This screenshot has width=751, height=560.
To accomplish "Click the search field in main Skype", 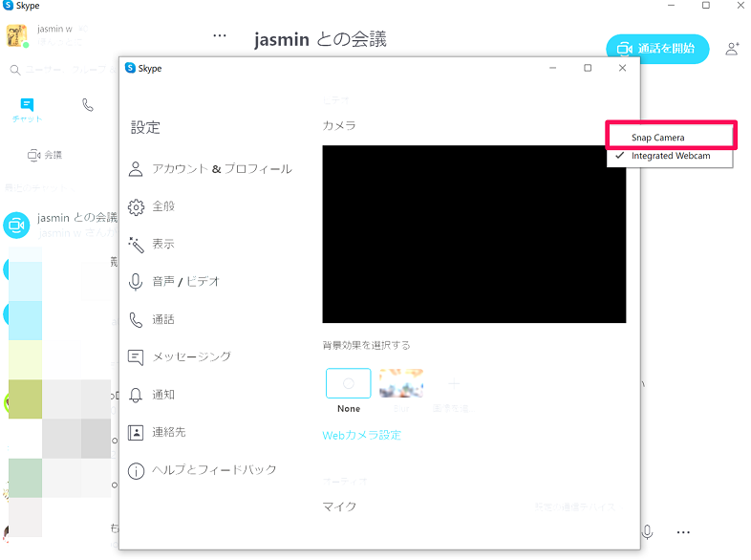I will click(x=65, y=70).
